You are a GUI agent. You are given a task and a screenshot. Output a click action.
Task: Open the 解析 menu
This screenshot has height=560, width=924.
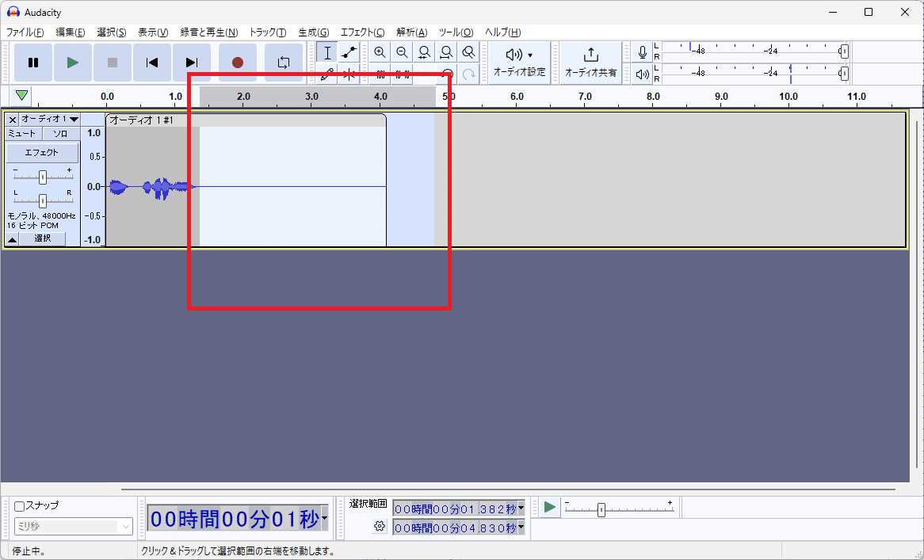pos(412,32)
